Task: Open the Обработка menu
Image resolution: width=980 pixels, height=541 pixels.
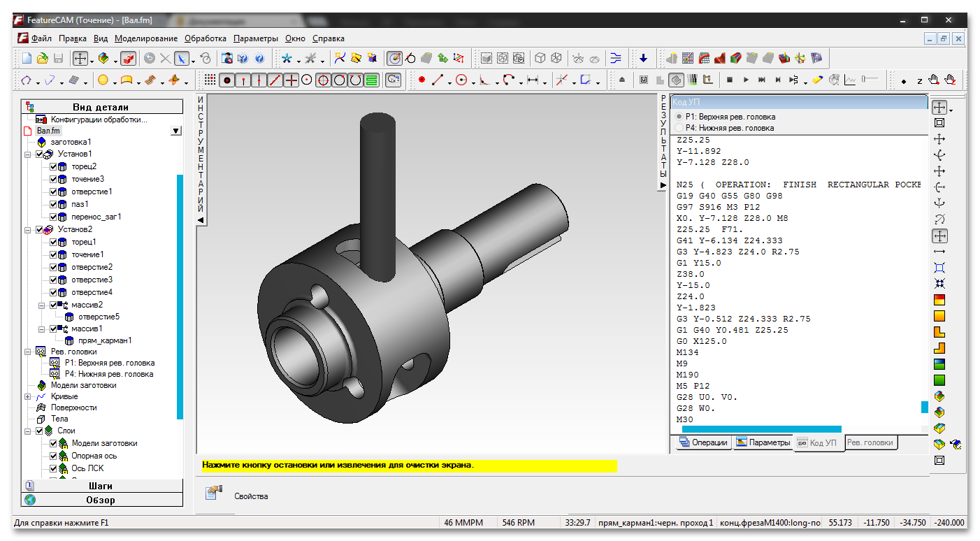Action: click(206, 38)
